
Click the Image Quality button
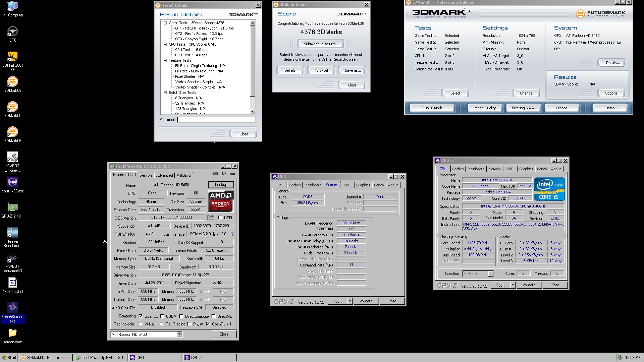(486, 108)
